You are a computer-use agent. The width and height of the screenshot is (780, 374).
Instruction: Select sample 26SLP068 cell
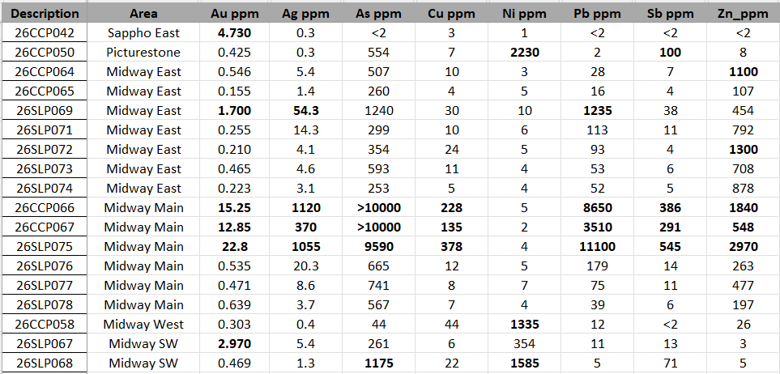[x=44, y=364]
